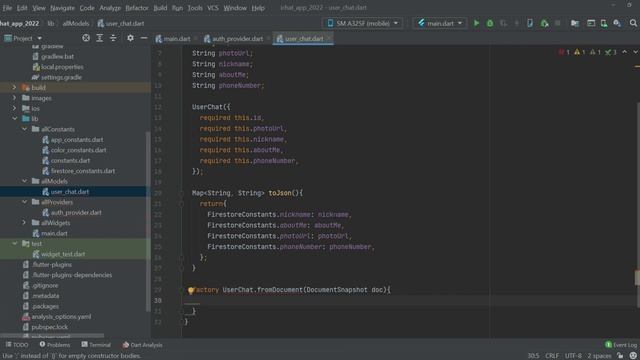Switch to the main.dart editor tab

click(x=173, y=39)
